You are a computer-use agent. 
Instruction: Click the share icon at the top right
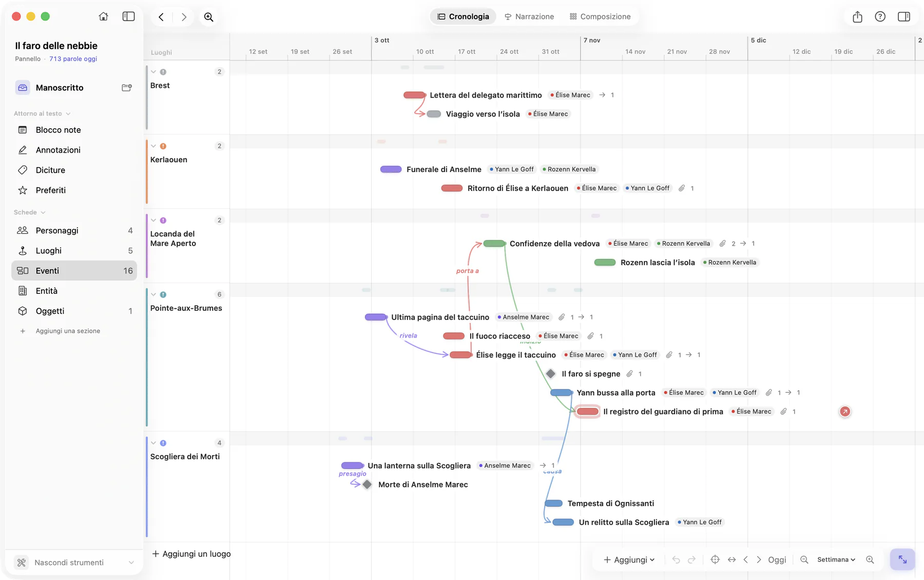[857, 17]
